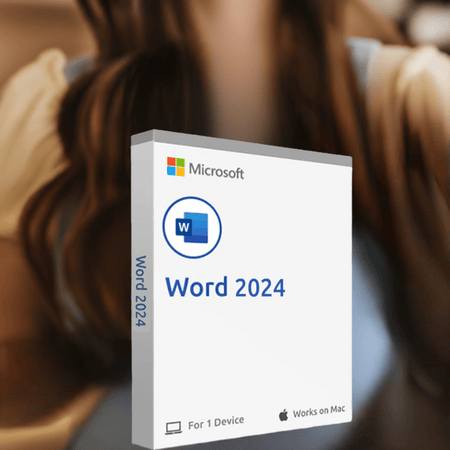This screenshot has height=450, width=450.
Task: Click the Apple logo icon
Action: point(283,415)
